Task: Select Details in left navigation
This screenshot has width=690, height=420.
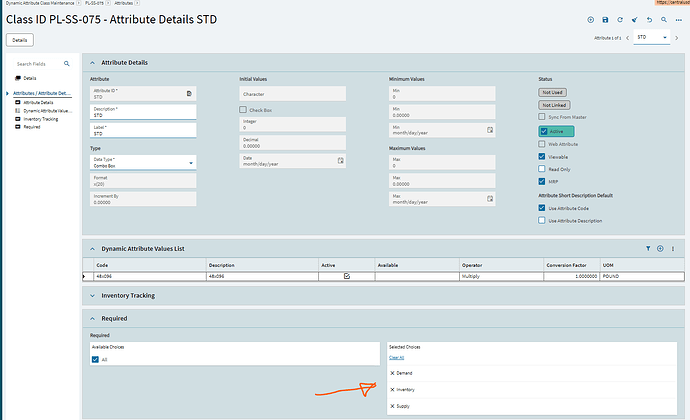Action: click(x=30, y=78)
